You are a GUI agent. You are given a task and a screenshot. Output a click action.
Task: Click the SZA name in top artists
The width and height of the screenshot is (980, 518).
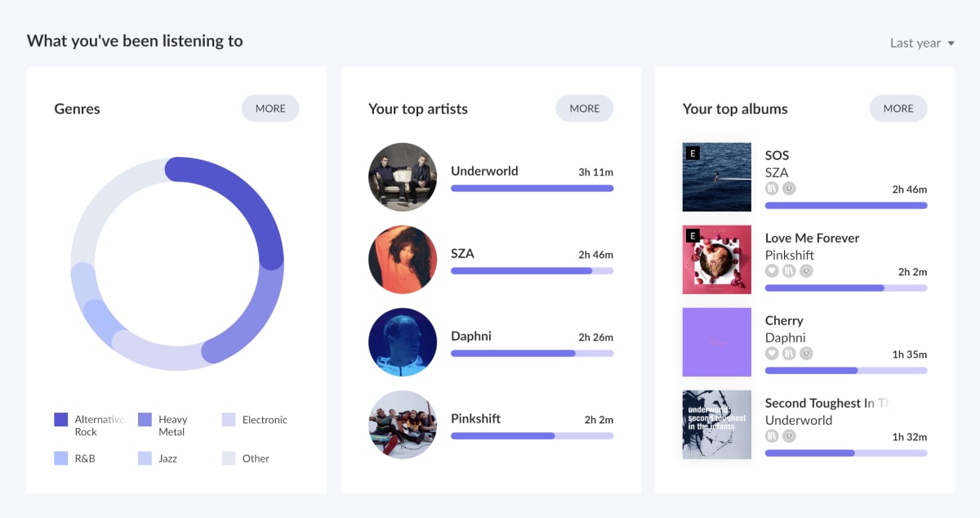[462, 253]
